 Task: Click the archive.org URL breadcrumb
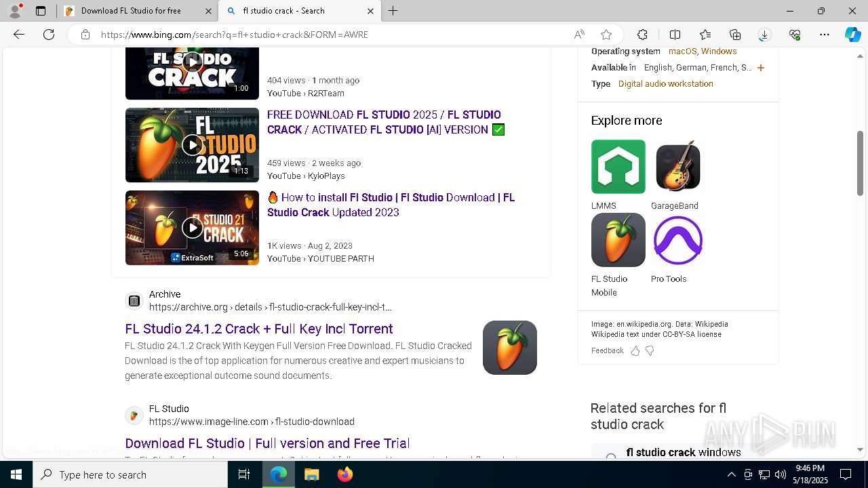click(271, 307)
